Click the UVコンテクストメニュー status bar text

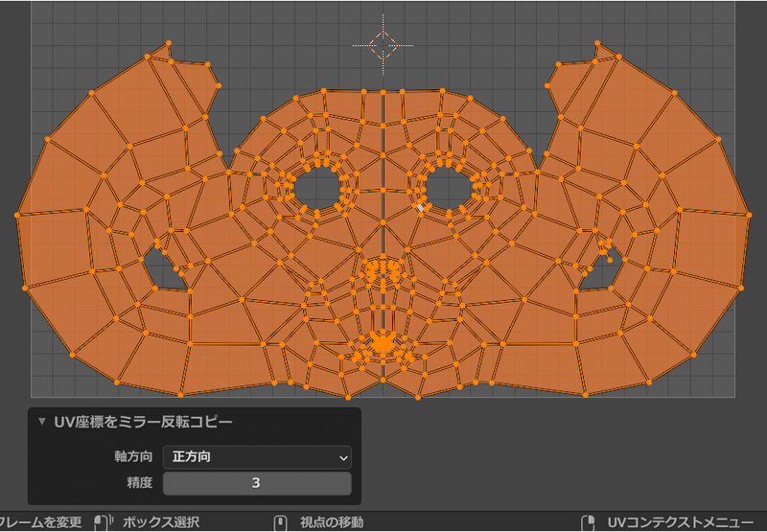[681, 522]
